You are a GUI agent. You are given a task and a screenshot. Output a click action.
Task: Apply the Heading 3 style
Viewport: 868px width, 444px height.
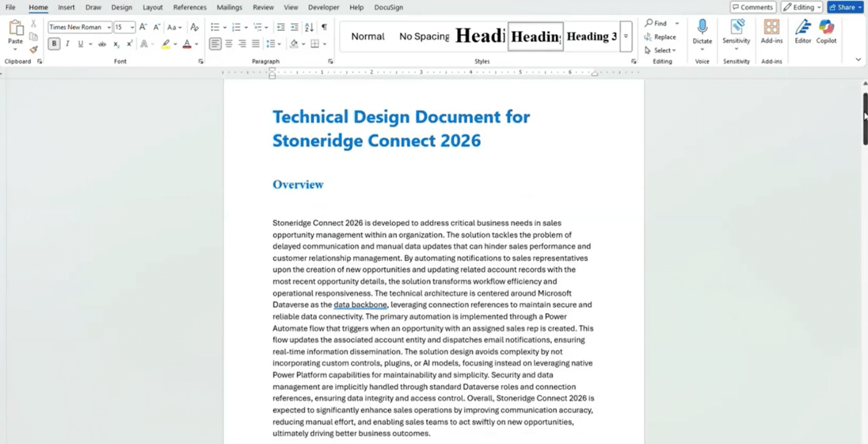(x=591, y=36)
